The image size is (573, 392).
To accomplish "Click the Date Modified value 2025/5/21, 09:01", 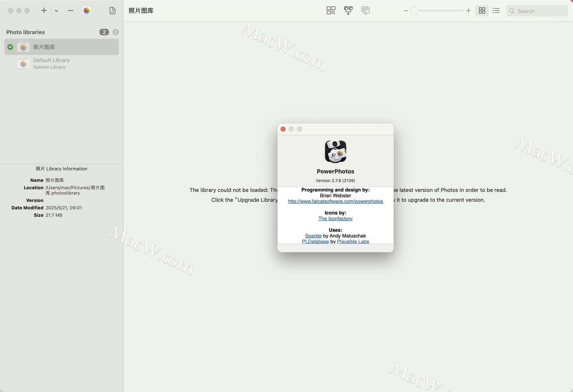I will 64,208.
